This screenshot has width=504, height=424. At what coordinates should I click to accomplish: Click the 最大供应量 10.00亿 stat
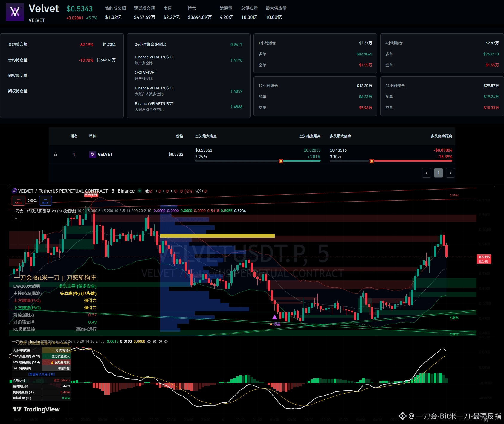click(x=276, y=13)
